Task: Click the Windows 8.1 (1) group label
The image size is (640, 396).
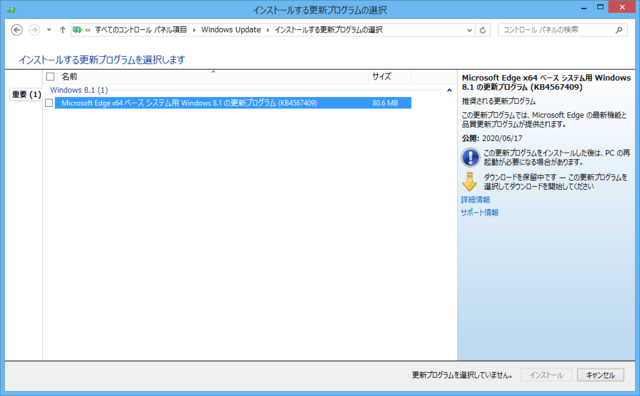Action: pos(79,90)
